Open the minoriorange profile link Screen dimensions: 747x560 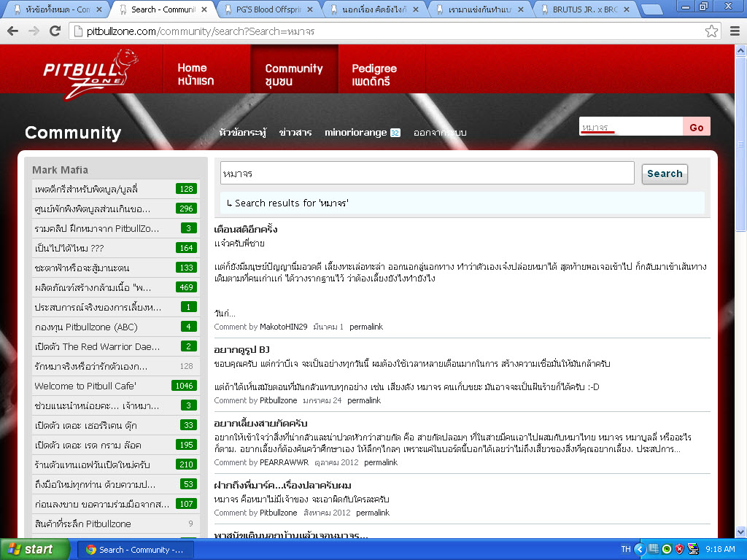click(x=355, y=133)
